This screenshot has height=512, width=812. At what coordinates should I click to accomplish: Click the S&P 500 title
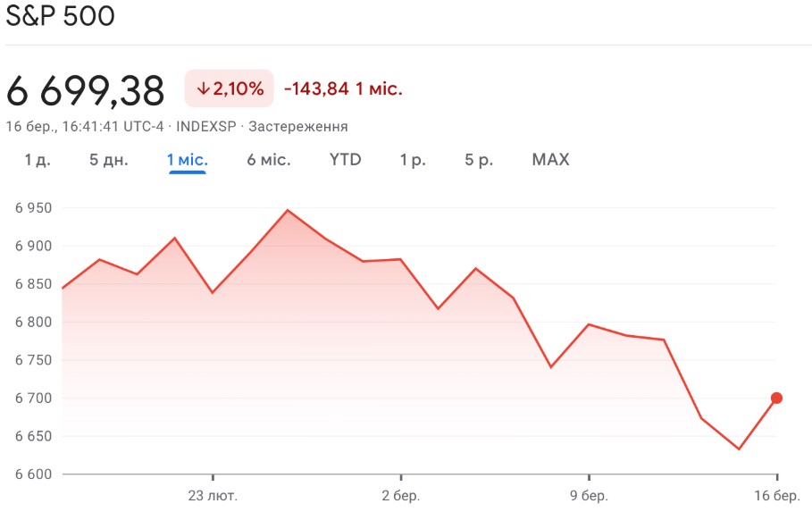pos(61,17)
